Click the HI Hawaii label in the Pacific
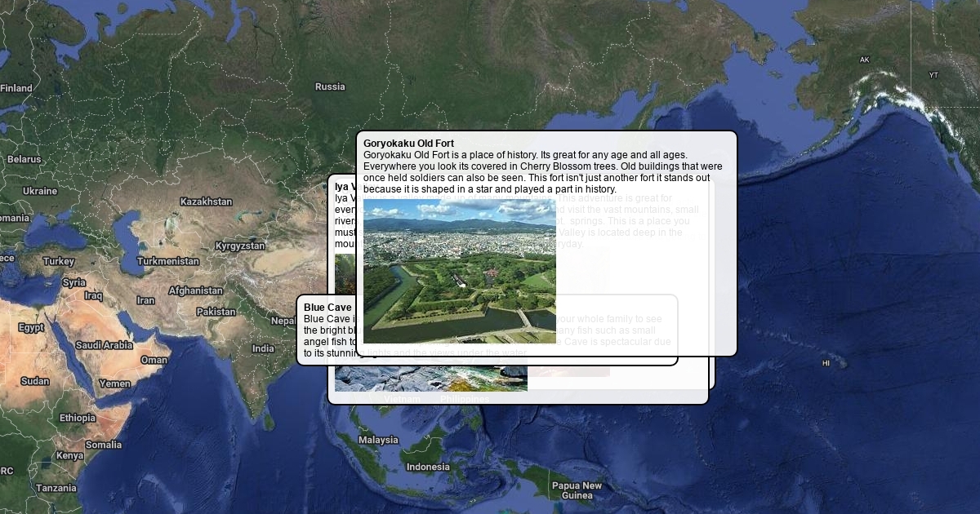This screenshot has width=980, height=514. [826, 363]
